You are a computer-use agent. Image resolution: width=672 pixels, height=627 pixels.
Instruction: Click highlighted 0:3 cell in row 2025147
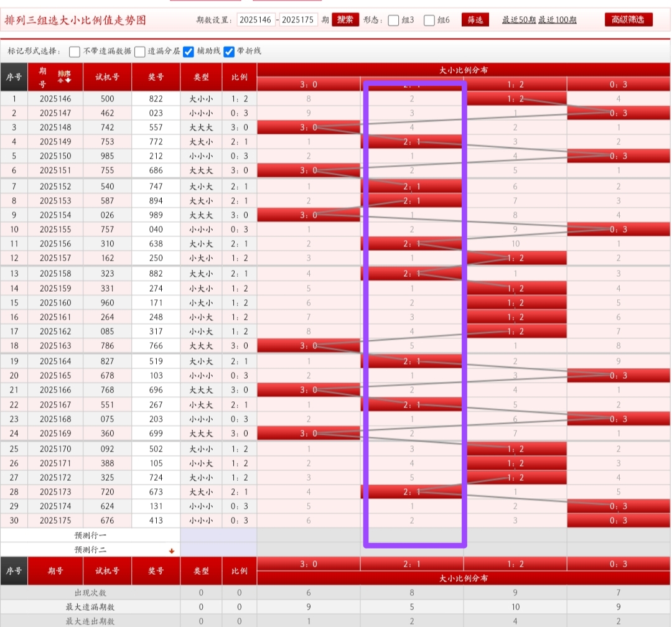tap(618, 113)
